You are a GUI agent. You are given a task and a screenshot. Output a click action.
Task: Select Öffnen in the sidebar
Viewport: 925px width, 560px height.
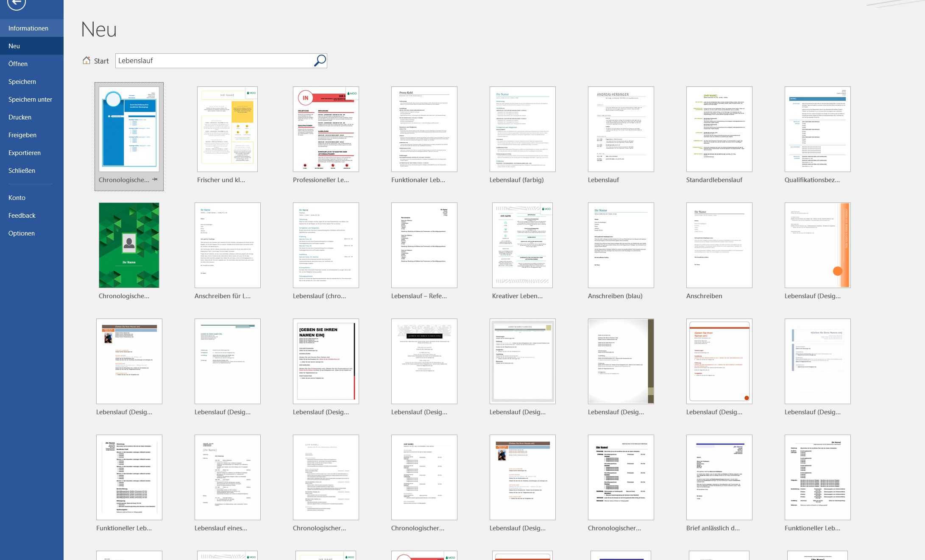[x=18, y=64]
